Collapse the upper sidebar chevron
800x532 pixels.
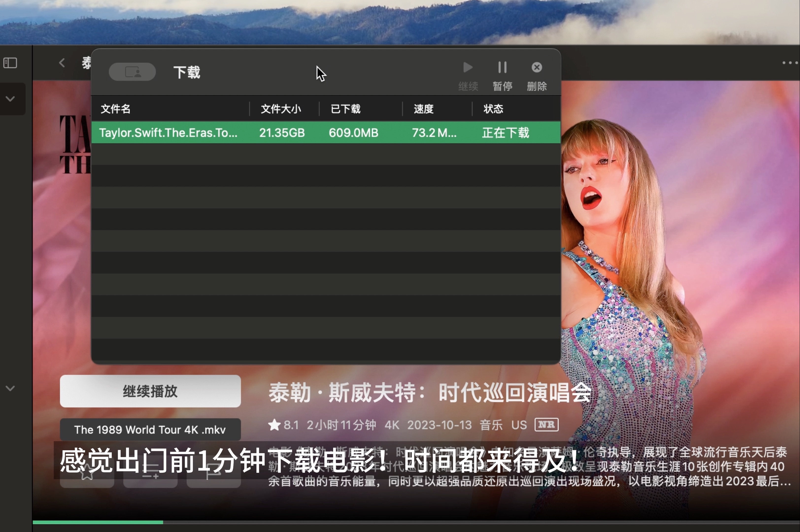pos(10,99)
